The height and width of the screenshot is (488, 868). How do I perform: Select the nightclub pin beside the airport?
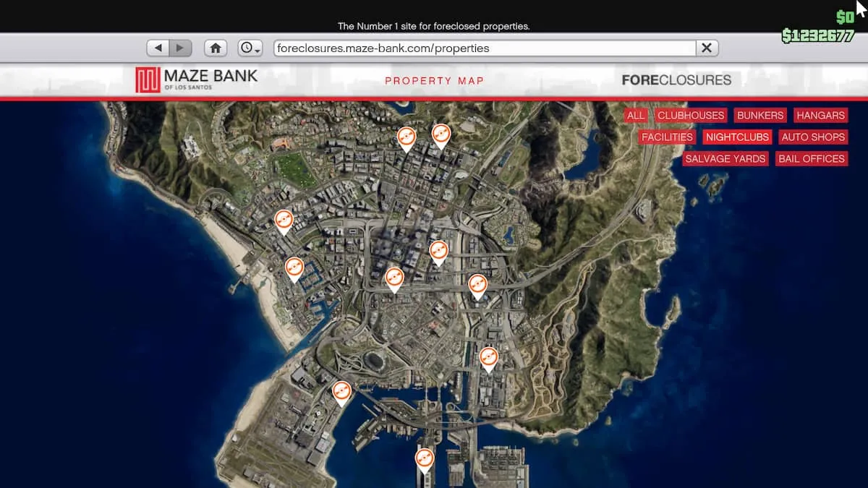341,393
